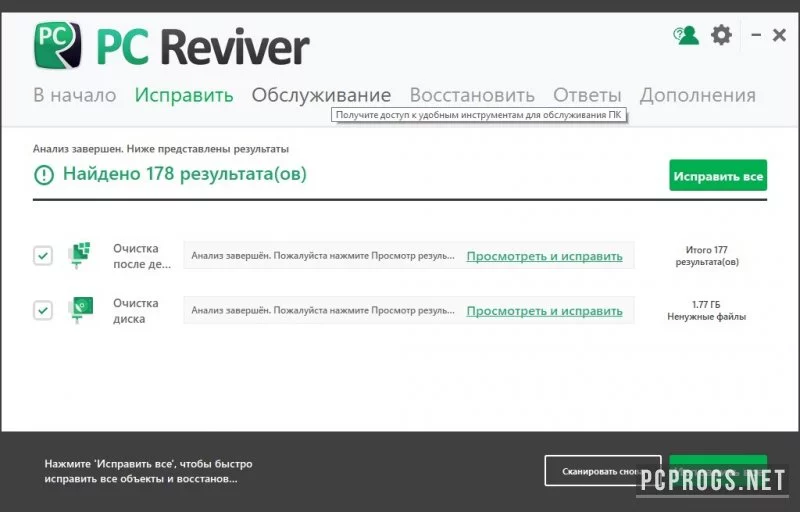The image size is (800, 512).
Task: Open 'Просмотреть и исправить' for uninstall cleanup
Action: [x=544, y=256]
